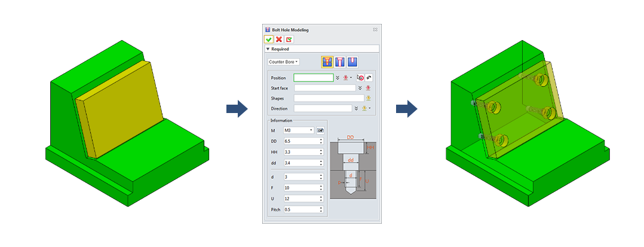644x247 pixels.
Task: Click the Position pick icon
Action: (x=346, y=77)
